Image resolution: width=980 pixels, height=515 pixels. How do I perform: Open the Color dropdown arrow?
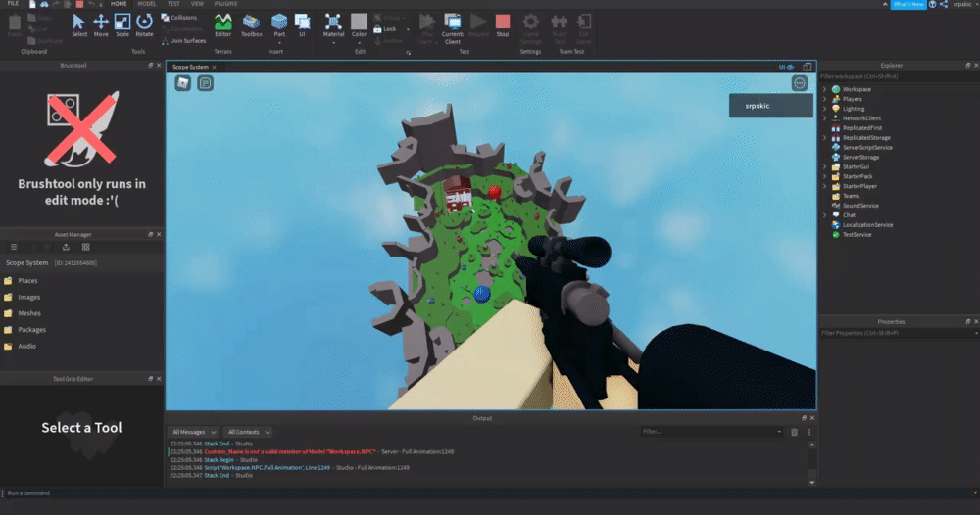pyautogui.click(x=359, y=42)
